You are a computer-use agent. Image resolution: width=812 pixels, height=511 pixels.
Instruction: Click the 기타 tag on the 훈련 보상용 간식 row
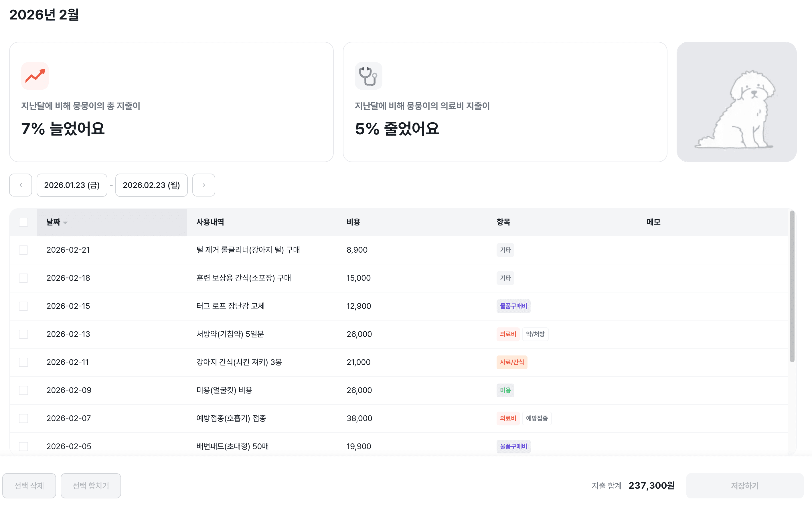click(505, 278)
